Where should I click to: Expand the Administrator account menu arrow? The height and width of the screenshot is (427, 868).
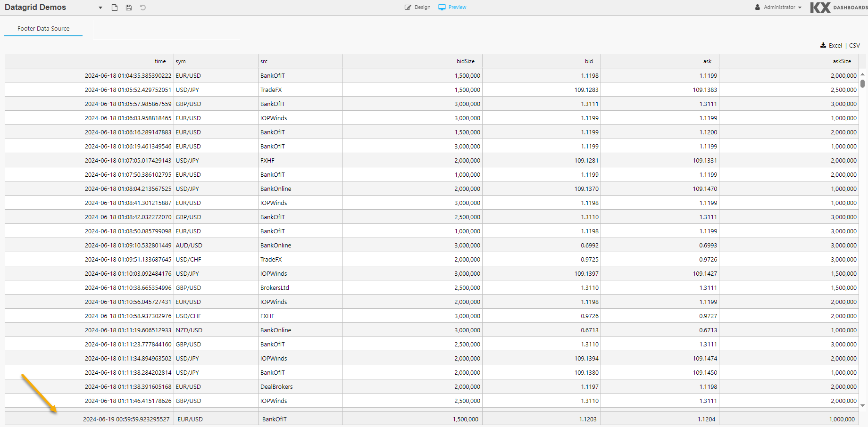800,8
